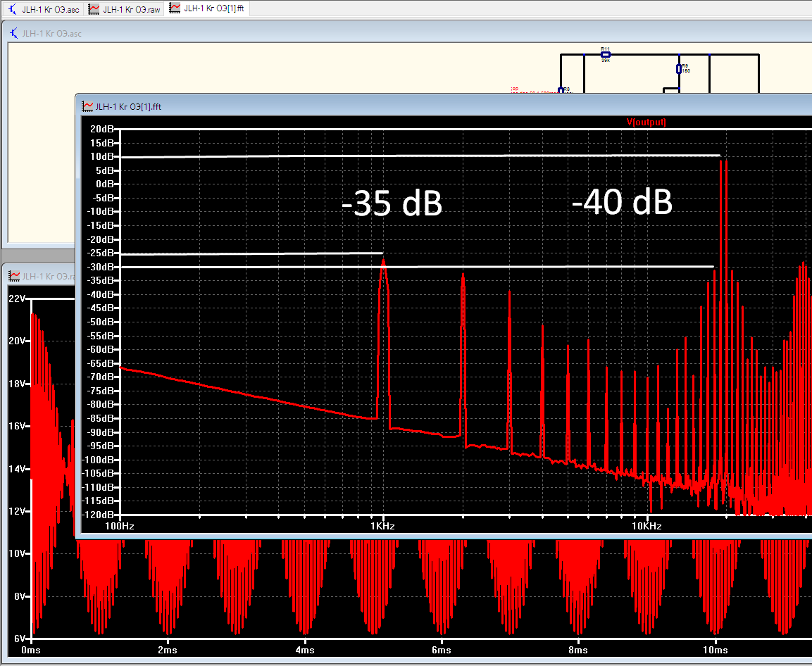812x666 pixels.
Task: Click the 8ms label on the waveform time axis
Action: 578,650
